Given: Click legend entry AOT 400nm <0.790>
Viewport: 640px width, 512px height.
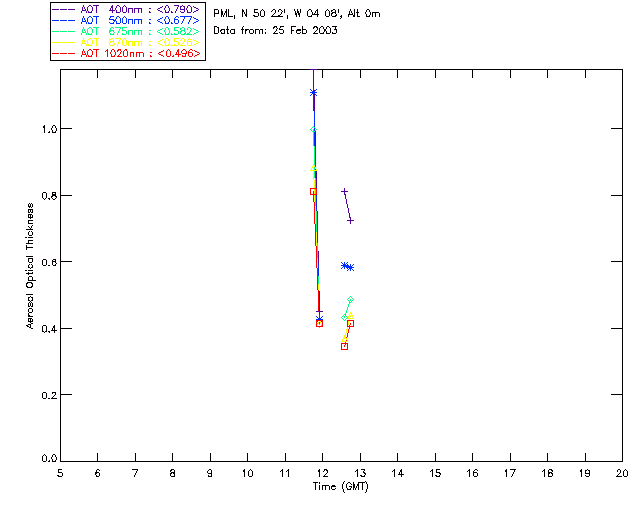Looking at the screenshot, I should click(127, 9).
